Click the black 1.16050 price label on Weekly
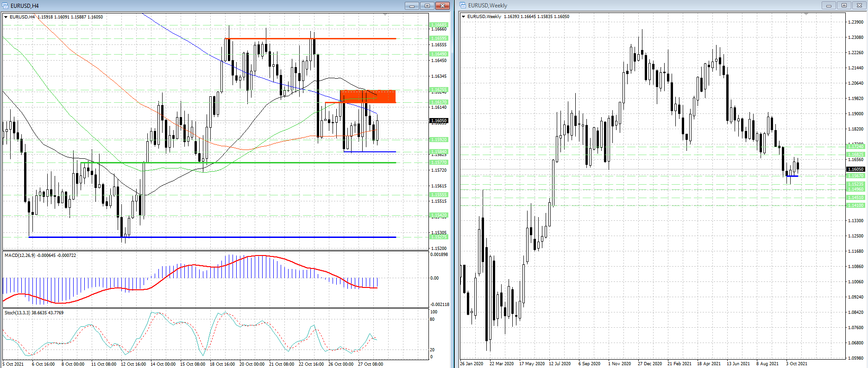Viewport: 868px width, 368px height. point(855,169)
